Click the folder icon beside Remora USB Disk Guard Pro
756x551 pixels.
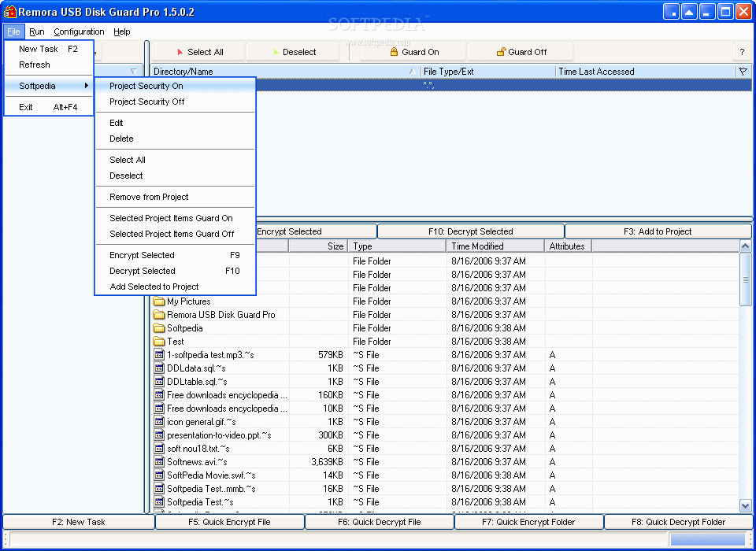pyautogui.click(x=159, y=315)
